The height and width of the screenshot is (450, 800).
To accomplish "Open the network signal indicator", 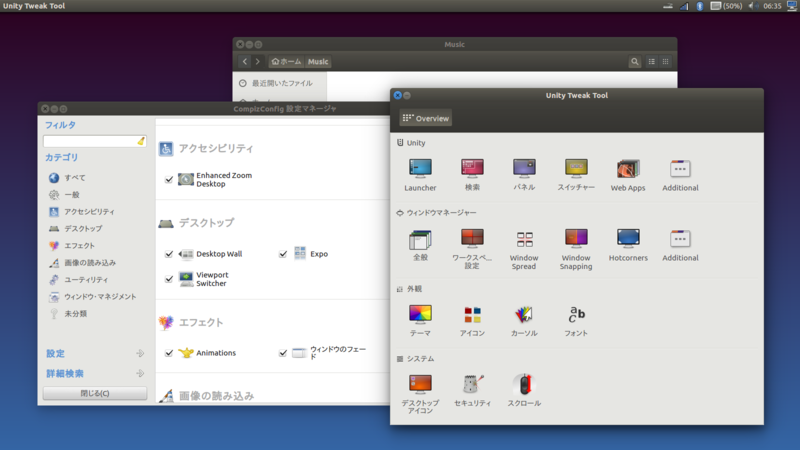I will 684,6.
